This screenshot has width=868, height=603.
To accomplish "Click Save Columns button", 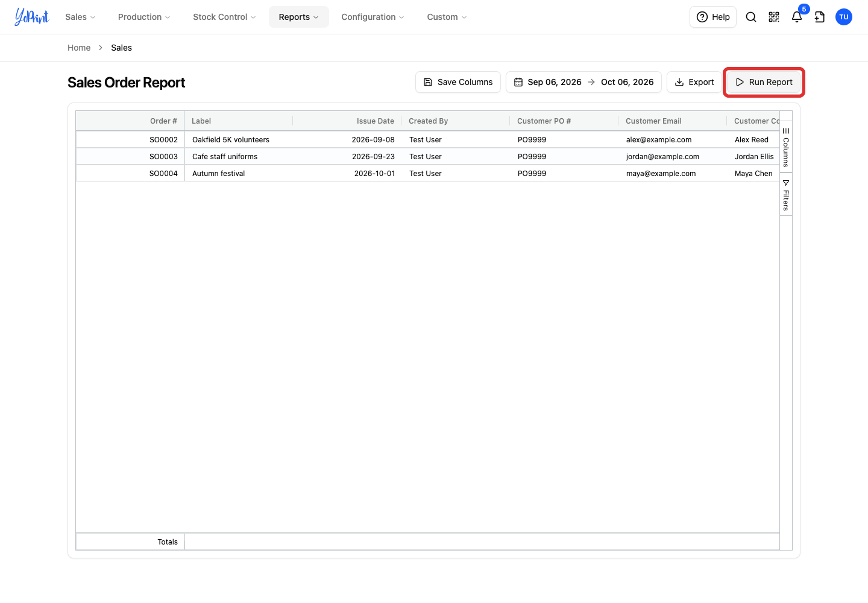I will pos(458,82).
